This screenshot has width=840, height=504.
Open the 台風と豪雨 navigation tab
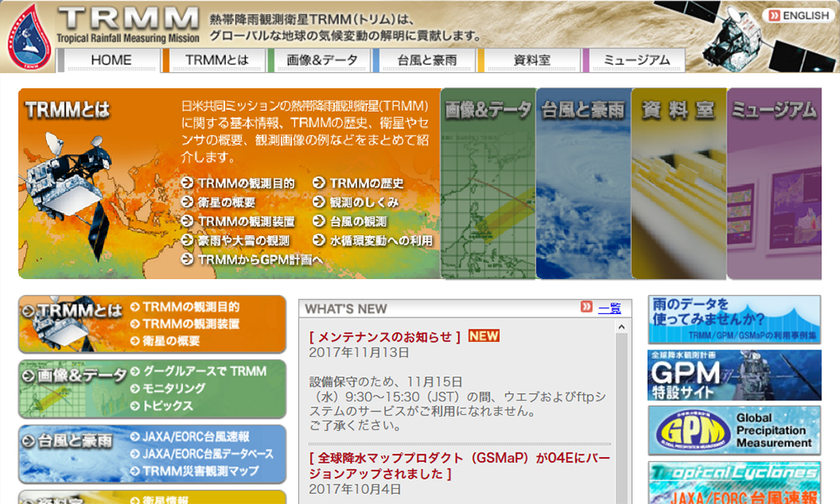tap(425, 60)
